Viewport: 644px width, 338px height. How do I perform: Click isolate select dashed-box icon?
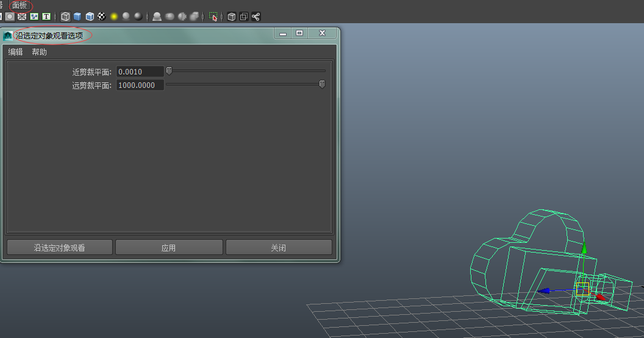[213, 16]
